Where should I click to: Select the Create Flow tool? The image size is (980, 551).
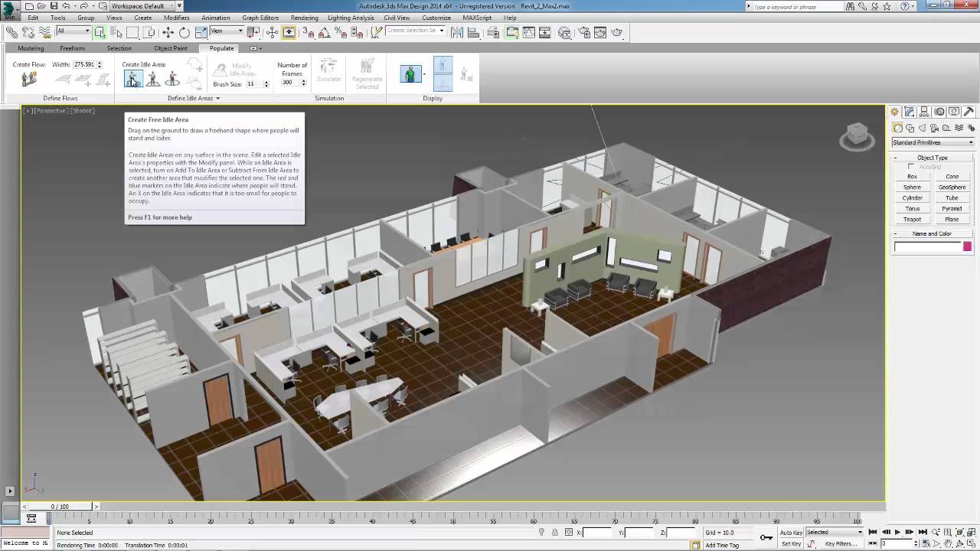[x=29, y=80]
